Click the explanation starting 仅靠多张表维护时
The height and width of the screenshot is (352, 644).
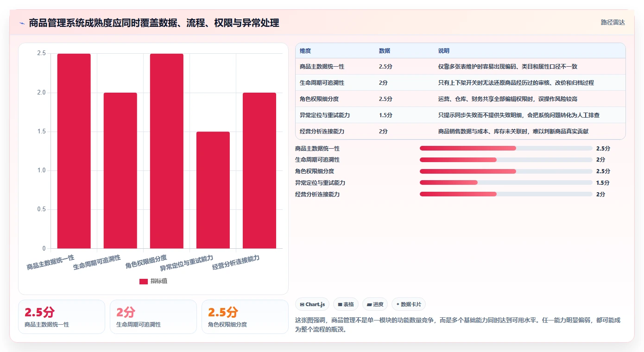click(508, 67)
